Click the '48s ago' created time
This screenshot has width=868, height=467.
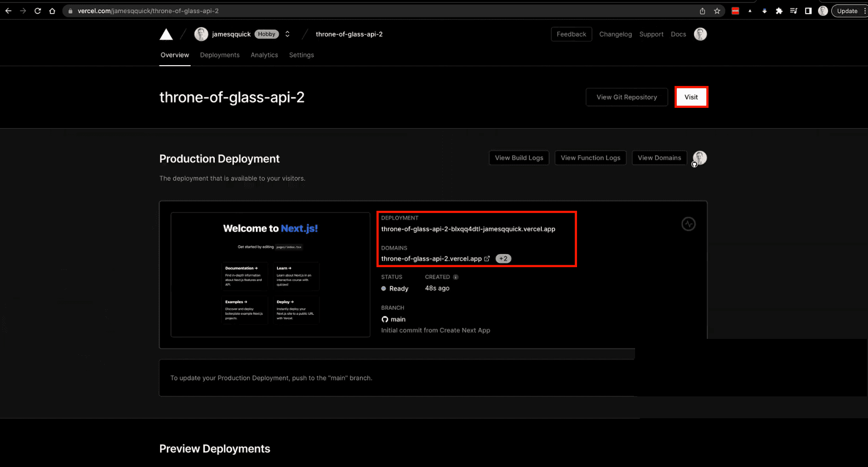click(x=437, y=288)
